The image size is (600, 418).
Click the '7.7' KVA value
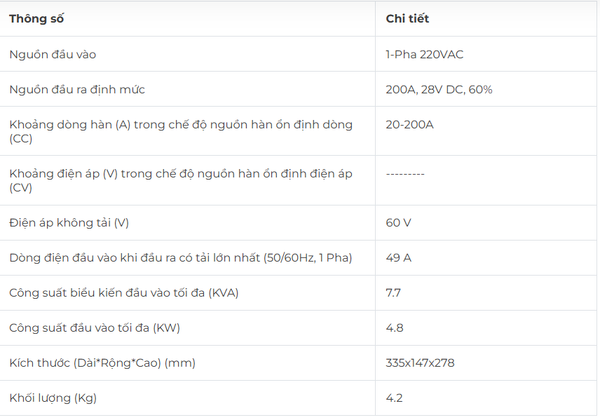pyautogui.click(x=393, y=293)
